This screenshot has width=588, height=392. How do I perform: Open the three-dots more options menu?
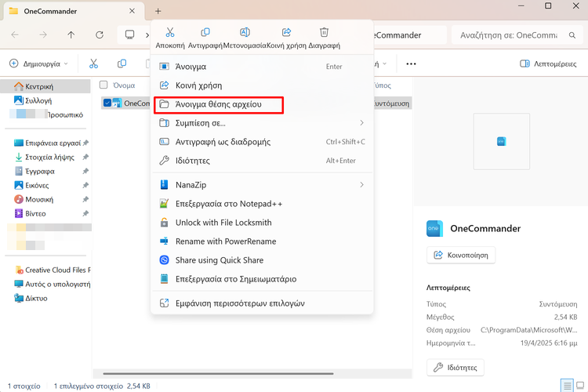pyautogui.click(x=411, y=64)
